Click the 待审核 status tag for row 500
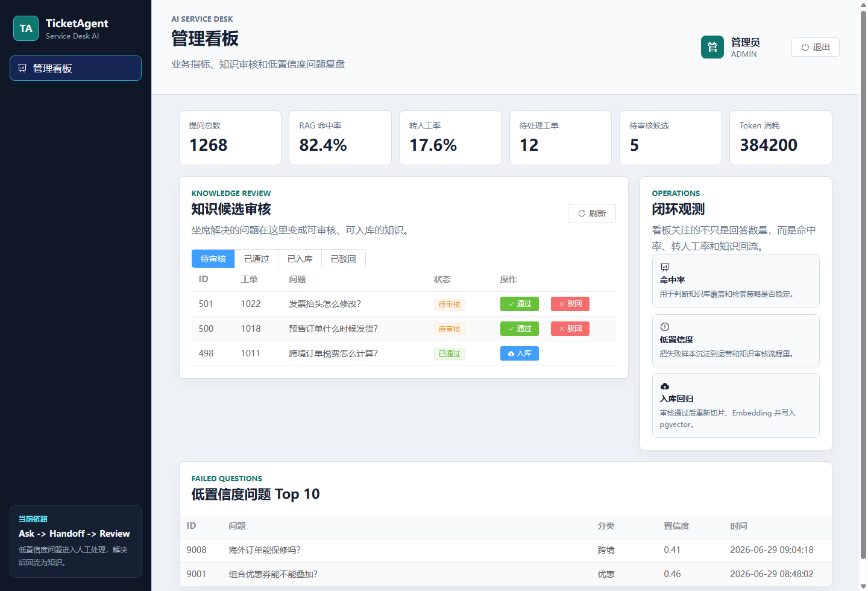 [450, 329]
